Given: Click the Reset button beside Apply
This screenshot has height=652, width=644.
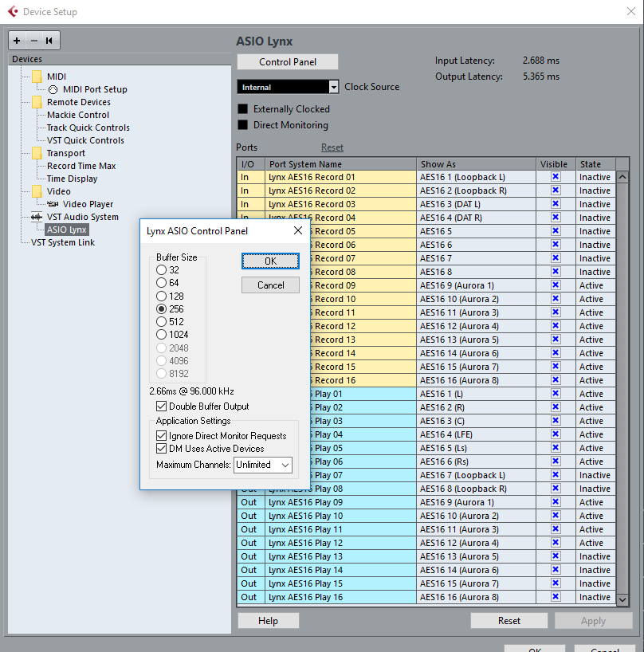Looking at the screenshot, I should 509,621.
